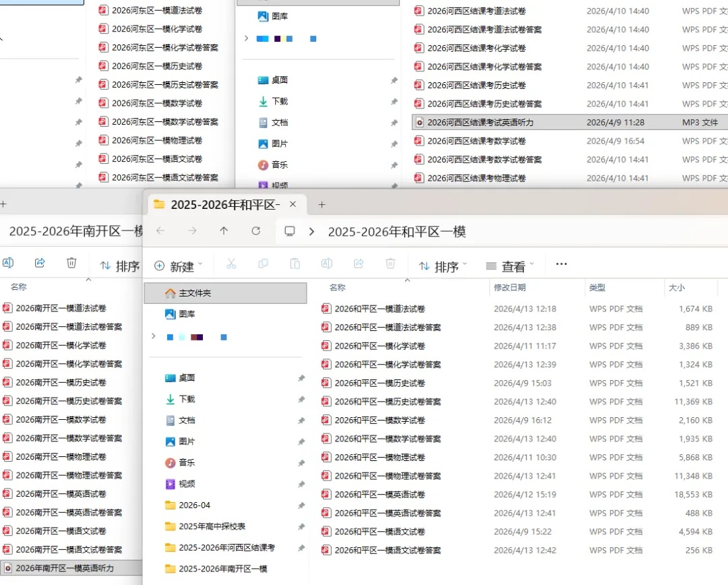The height and width of the screenshot is (585, 728).
Task: Open the 2026-04 folder in sidebar
Action: 195,505
